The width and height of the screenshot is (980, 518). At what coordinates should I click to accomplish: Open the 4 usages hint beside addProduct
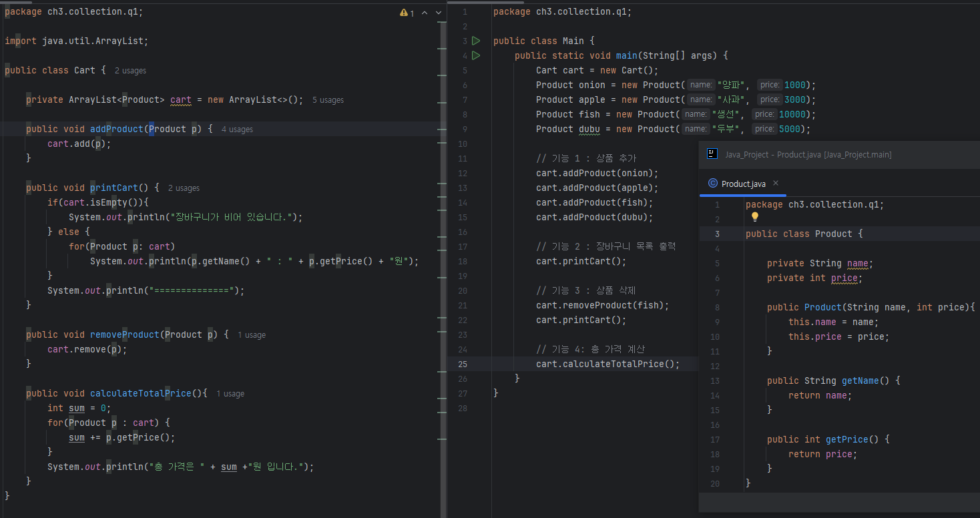(x=237, y=129)
